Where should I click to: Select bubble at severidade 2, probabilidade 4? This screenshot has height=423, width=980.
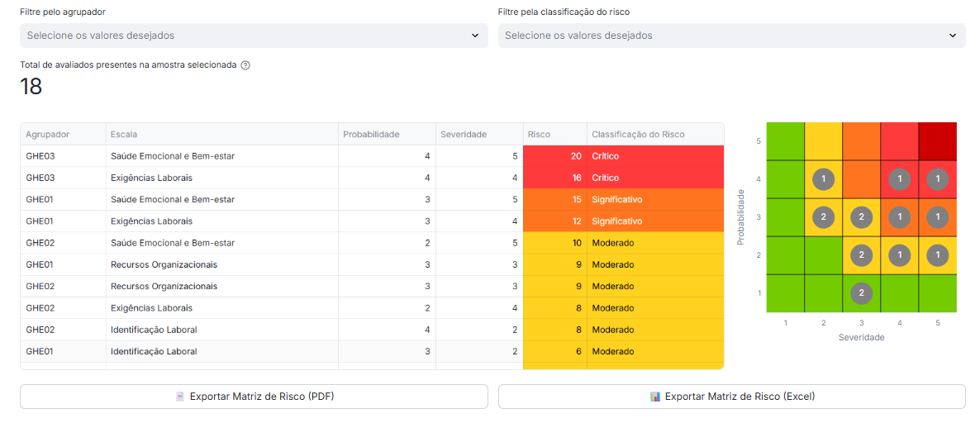click(823, 178)
